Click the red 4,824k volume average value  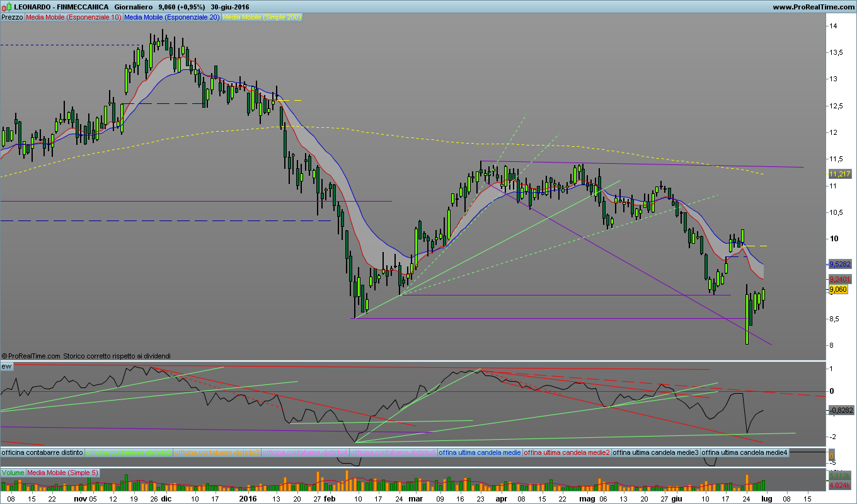tap(839, 486)
